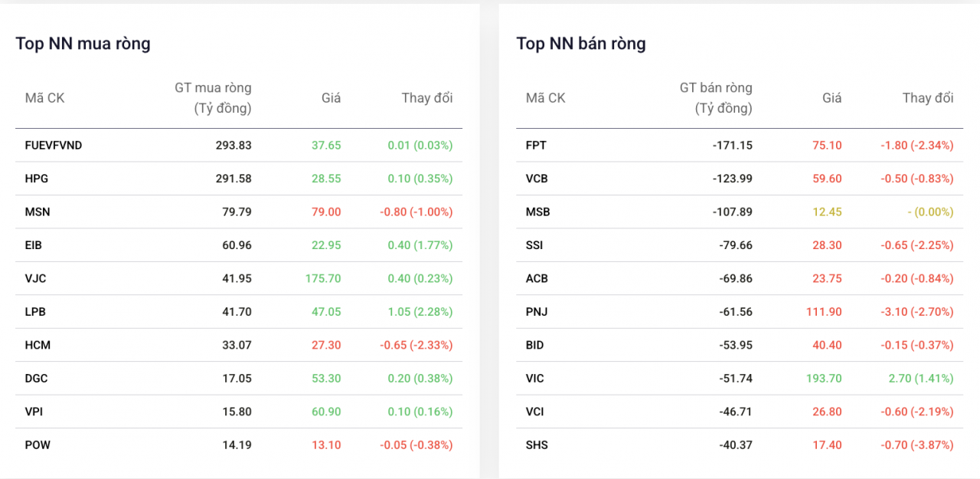980x479 pixels.
Task: Click the VJC stock code
Action: coord(35,278)
